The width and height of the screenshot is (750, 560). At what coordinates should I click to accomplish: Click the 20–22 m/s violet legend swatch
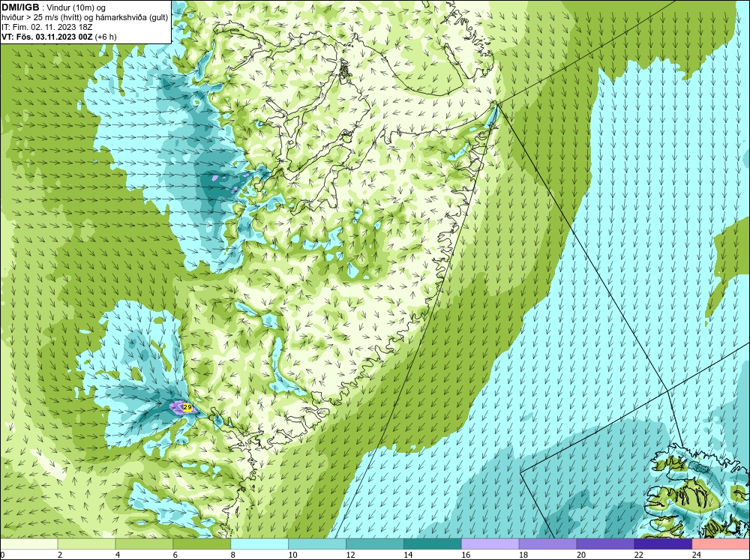coord(605,545)
